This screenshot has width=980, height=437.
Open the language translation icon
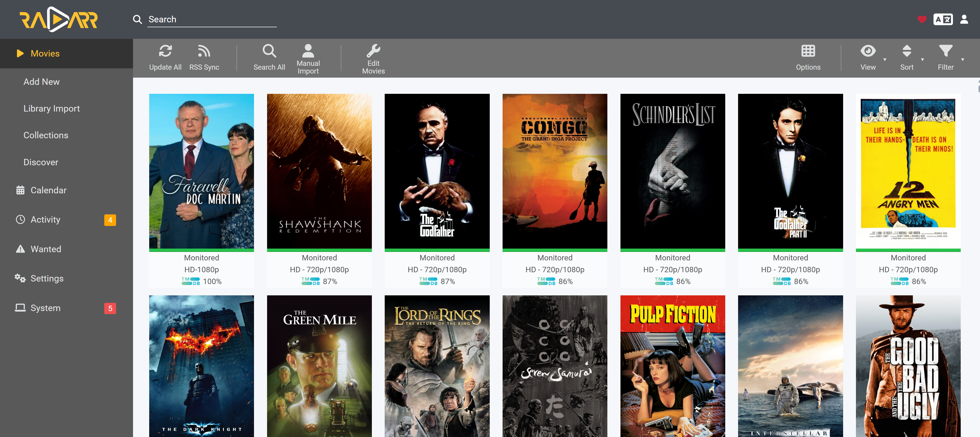pyautogui.click(x=943, y=20)
